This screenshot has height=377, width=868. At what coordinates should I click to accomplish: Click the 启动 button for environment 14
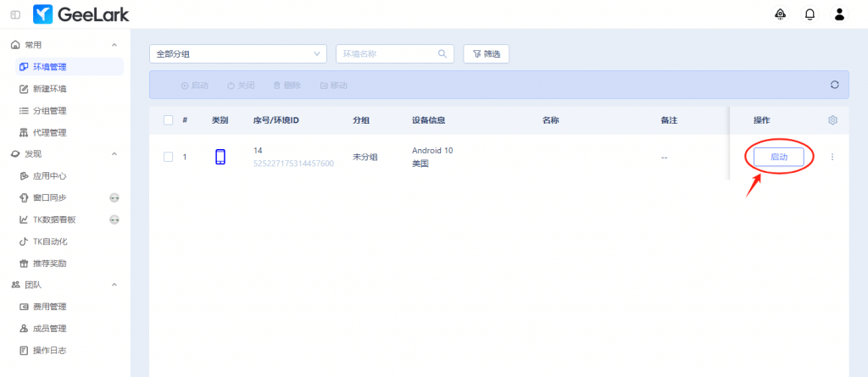[x=778, y=157]
